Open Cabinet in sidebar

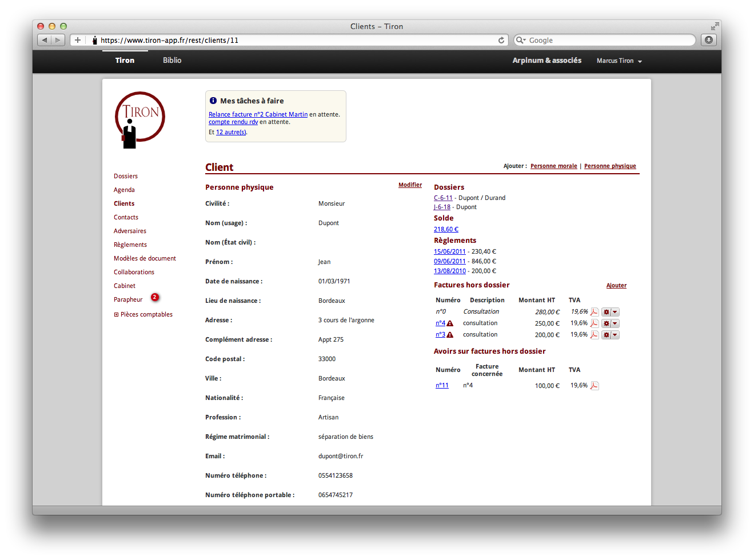click(125, 286)
